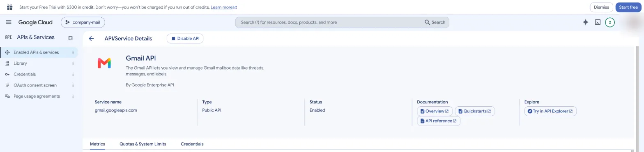Screen dimensions: 644x152
Task: Click the OAuth consent screen dots icon
Action: pos(7,85)
